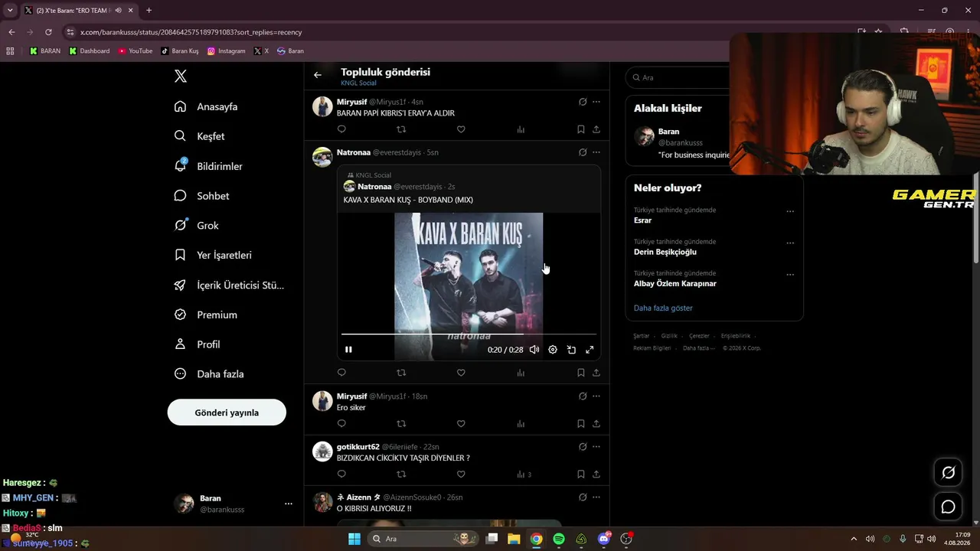The width and height of the screenshot is (980, 551).
Task: Open more options on Natronaa's 5sn post
Action: [x=596, y=152]
